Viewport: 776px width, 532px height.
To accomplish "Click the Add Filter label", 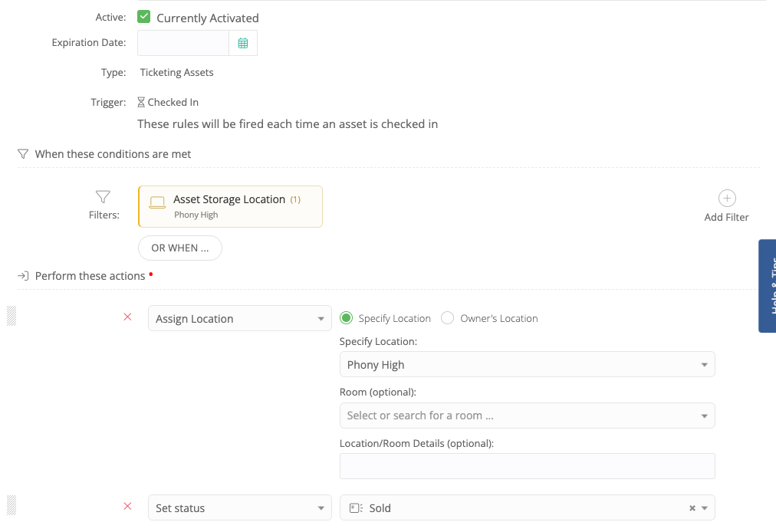I will (726, 217).
